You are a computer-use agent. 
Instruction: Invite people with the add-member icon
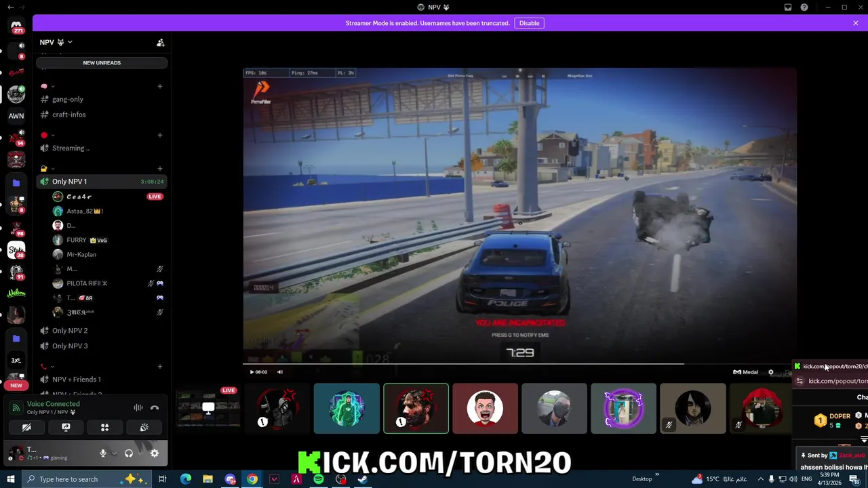(x=161, y=42)
